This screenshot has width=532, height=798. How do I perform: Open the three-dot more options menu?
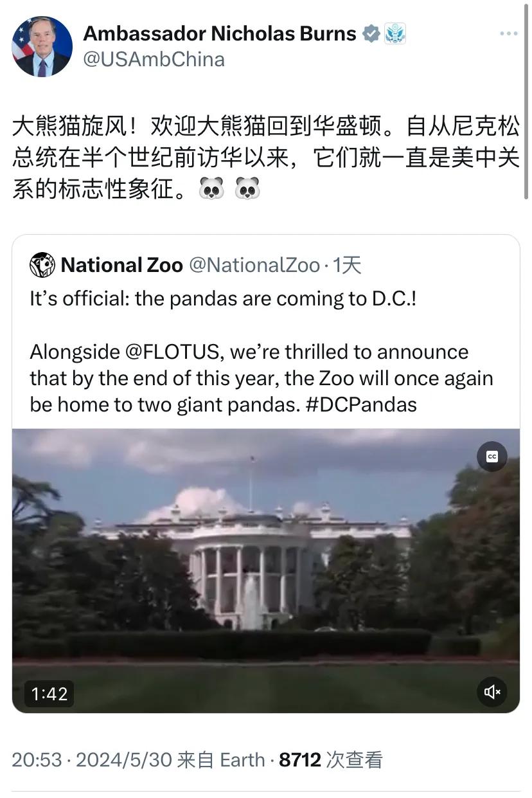pos(509,33)
